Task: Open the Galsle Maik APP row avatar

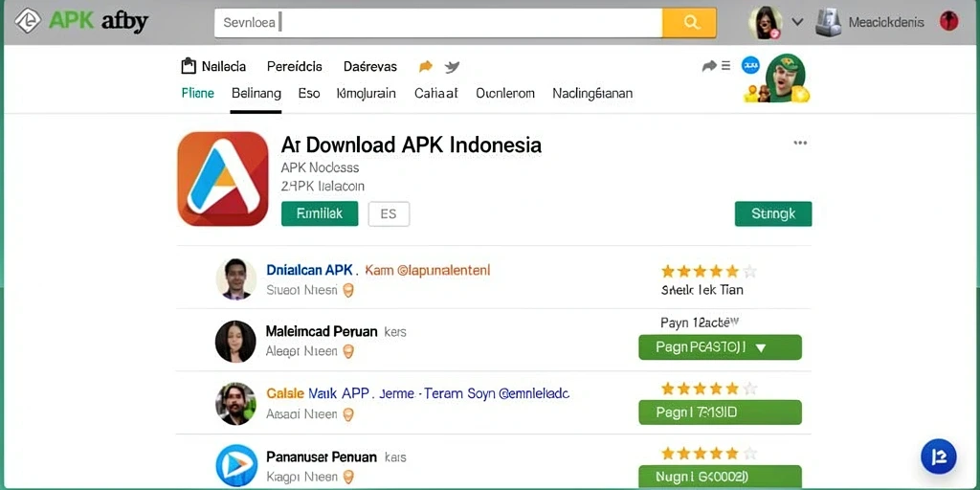Action: click(x=235, y=404)
